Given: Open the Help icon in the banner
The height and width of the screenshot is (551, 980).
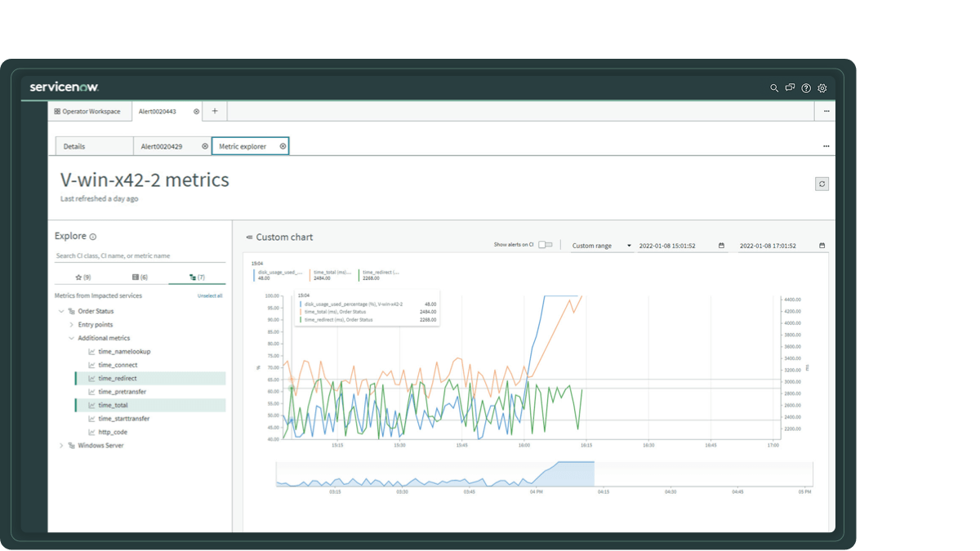Looking at the screenshot, I should click(806, 87).
